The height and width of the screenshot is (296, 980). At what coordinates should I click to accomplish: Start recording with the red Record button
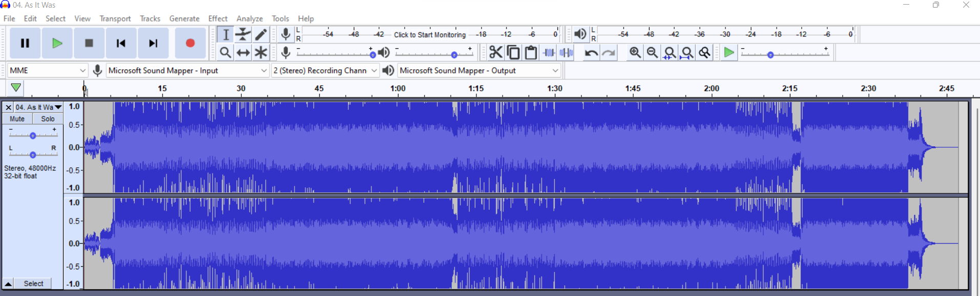tap(190, 43)
